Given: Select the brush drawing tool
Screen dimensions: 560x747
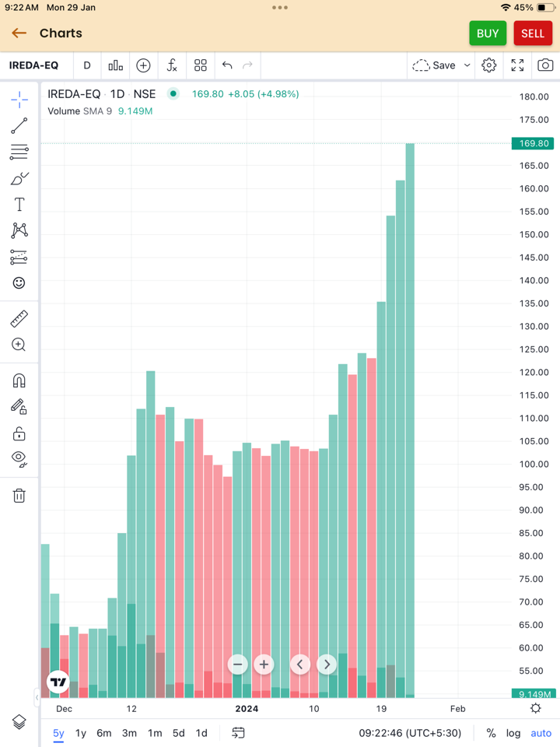Looking at the screenshot, I should click(19, 178).
